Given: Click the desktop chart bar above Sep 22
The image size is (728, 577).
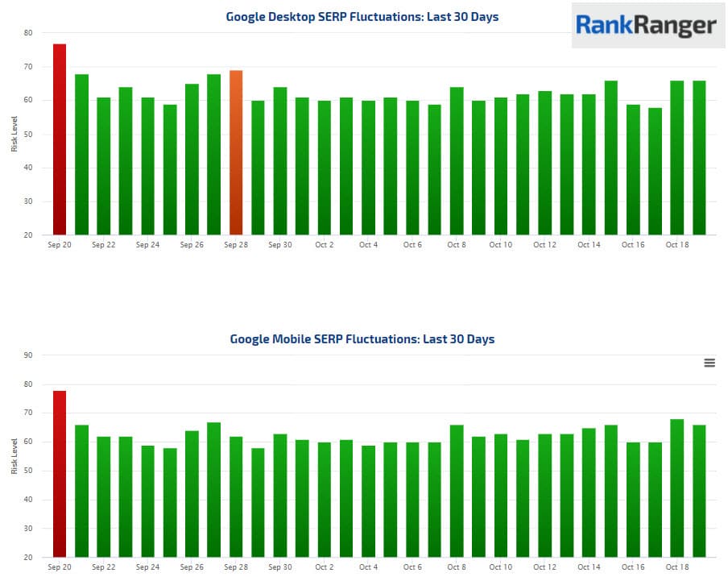Looking at the screenshot, I should [x=104, y=166].
